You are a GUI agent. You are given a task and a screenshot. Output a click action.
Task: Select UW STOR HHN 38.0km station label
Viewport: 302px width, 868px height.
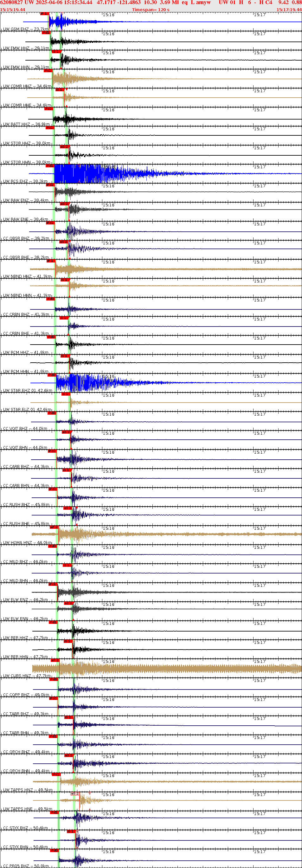point(27,162)
